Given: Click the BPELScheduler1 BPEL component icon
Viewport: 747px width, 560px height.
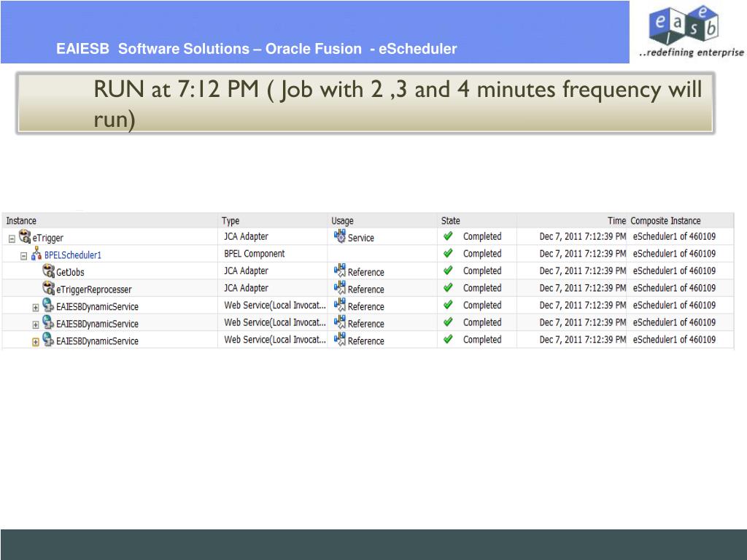Looking at the screenshot, I should [36, 254].
